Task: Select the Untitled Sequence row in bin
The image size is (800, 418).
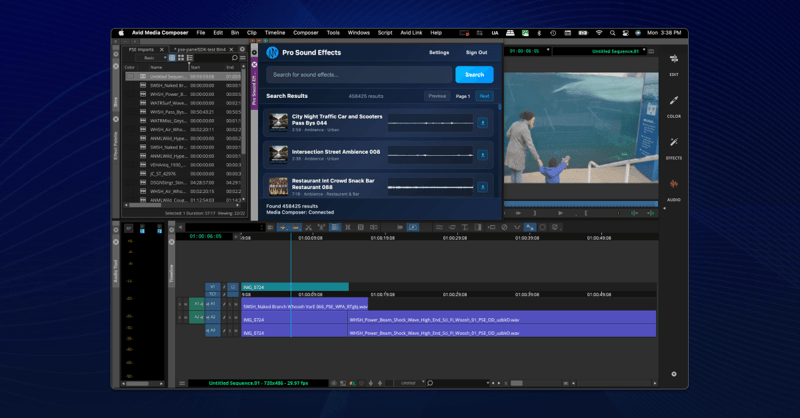Action: [x=183, y=77]
